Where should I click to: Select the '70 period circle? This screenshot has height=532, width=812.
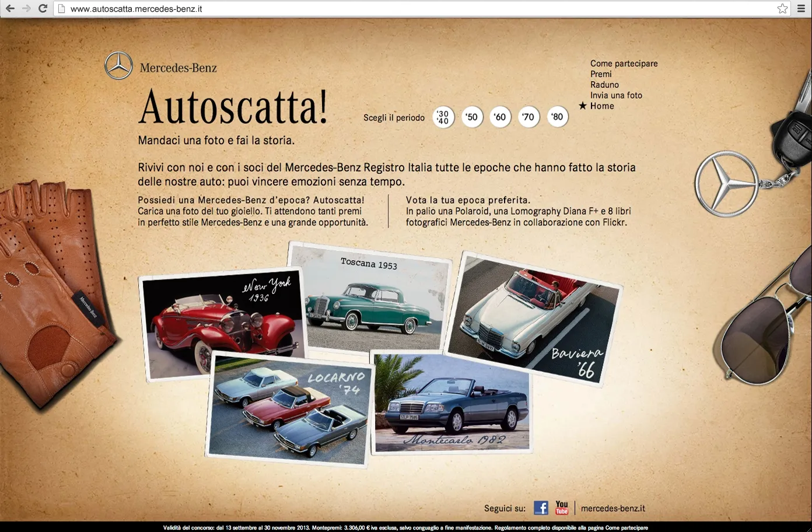(x=528, y=117)
